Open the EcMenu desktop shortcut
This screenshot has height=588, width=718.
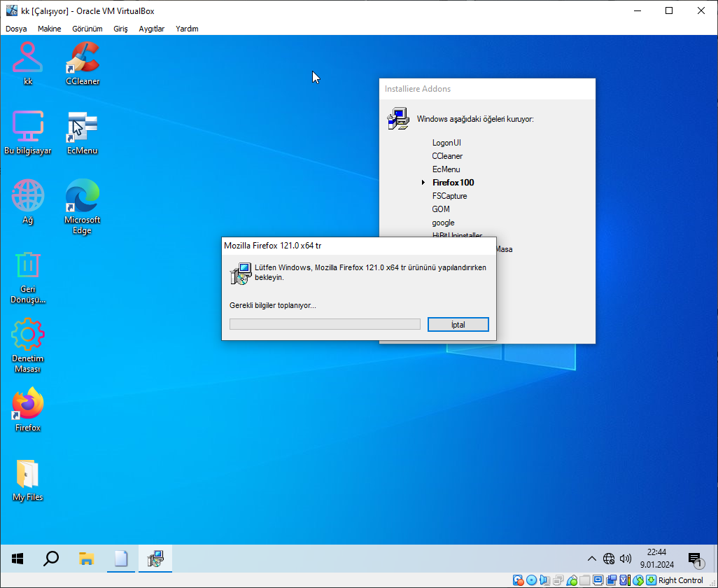pyautogui.click(x=83, y=132)
